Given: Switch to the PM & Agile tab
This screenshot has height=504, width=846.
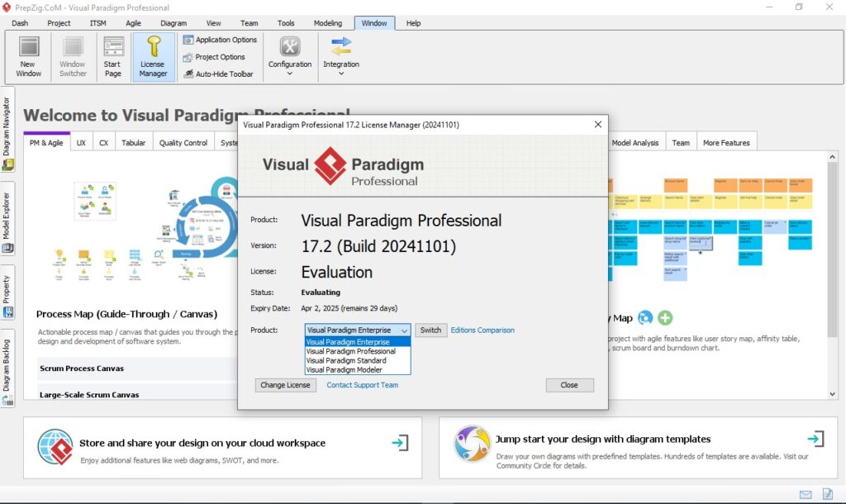Looking at the screenshot, I should 46,142.
